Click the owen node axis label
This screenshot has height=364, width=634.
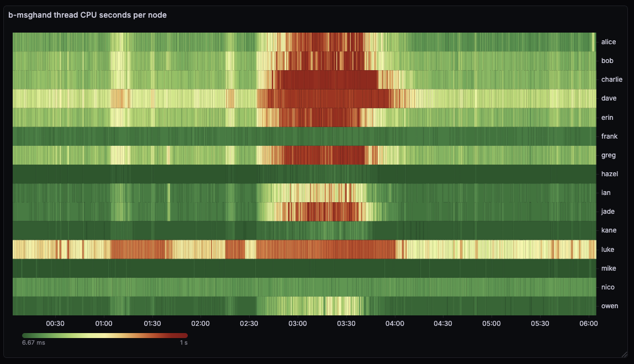click(610, 306)
